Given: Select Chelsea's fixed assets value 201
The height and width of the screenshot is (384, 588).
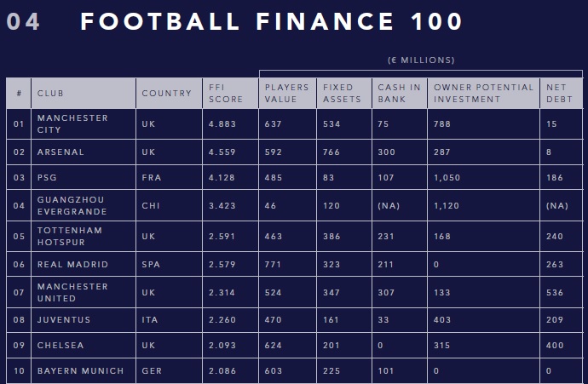Looking at the screenshot, I should point(331,346).
